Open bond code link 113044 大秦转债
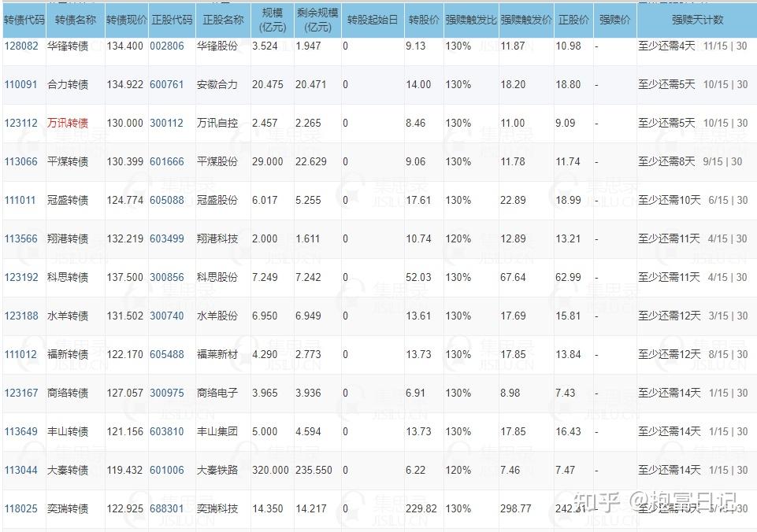Screen dimensions: 757x532 (x=21, y=470)
